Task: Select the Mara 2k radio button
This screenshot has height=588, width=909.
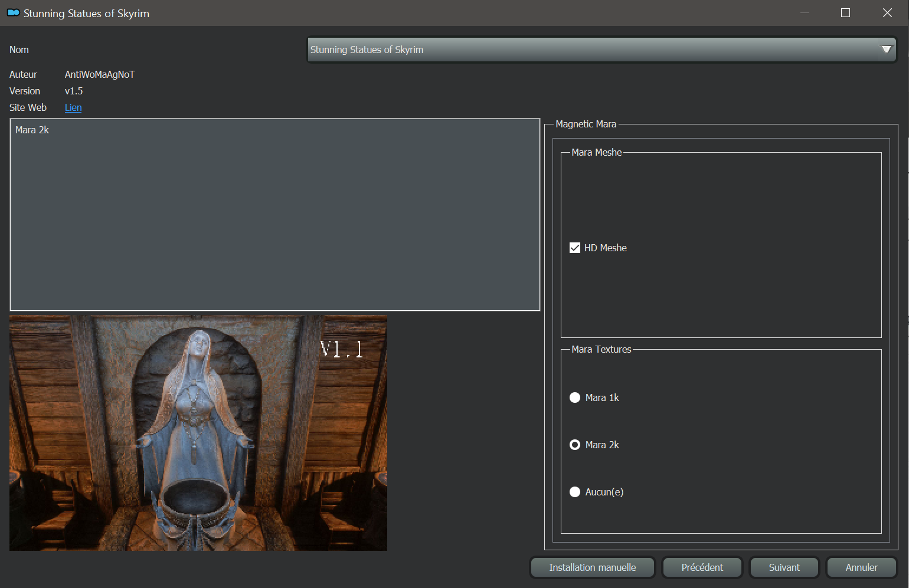Action: point(575,445)
